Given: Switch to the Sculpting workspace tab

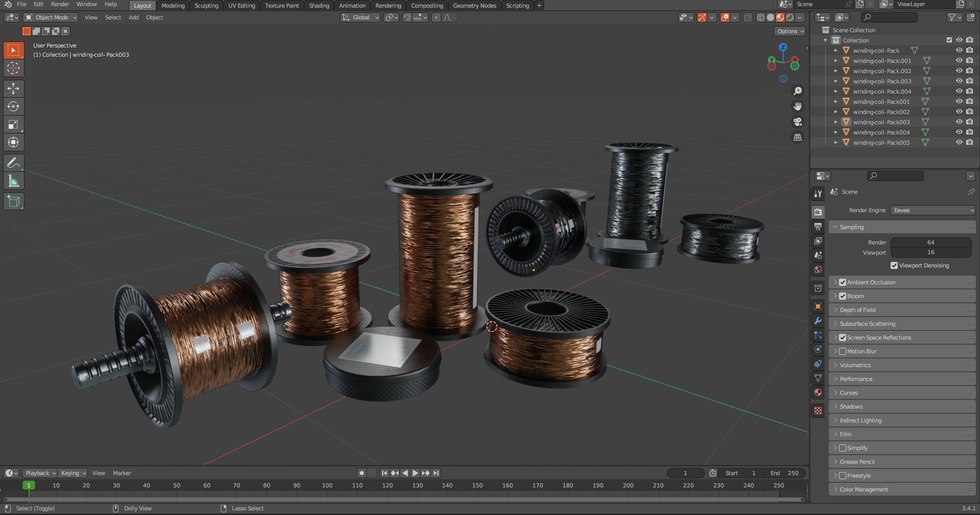Looking at the screenshot, I should [x=206, y=6].
